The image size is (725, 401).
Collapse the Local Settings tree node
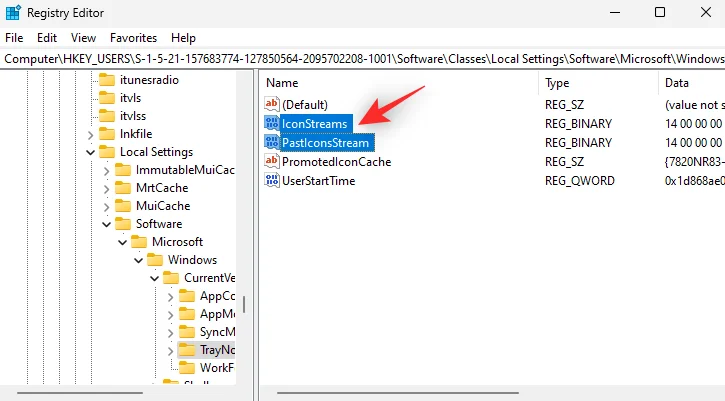coord(91,152)
